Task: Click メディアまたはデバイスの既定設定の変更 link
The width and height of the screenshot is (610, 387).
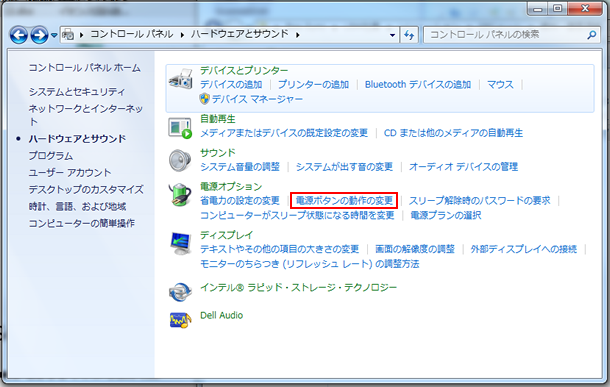Action: click(x=284, y=133)
